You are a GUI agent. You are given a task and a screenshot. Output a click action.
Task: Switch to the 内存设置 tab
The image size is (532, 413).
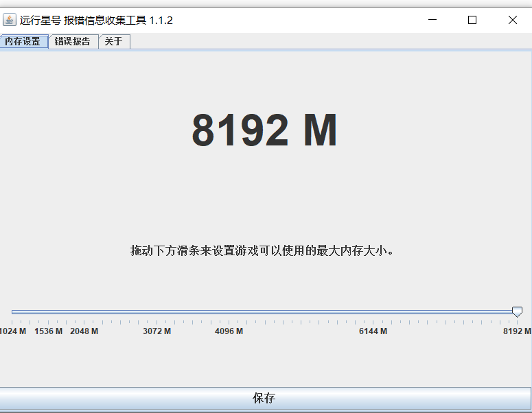coord(23,42)
